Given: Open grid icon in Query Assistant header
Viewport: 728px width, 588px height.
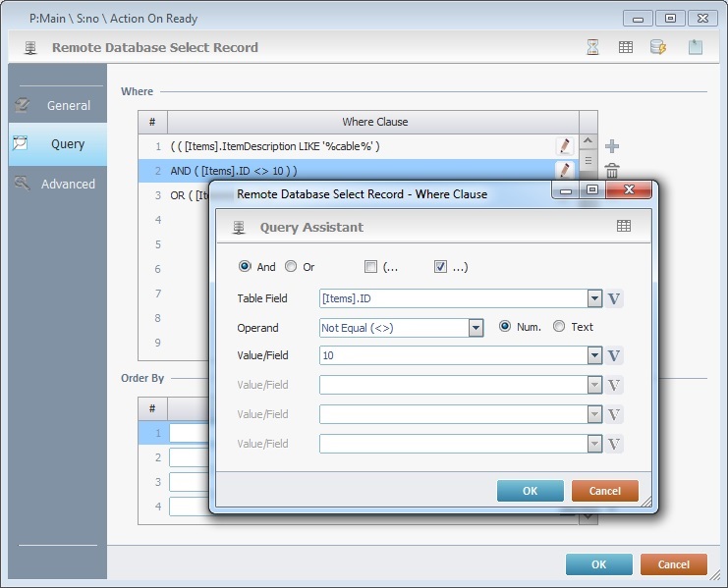Looking at the screenshot, I should 624,227.
